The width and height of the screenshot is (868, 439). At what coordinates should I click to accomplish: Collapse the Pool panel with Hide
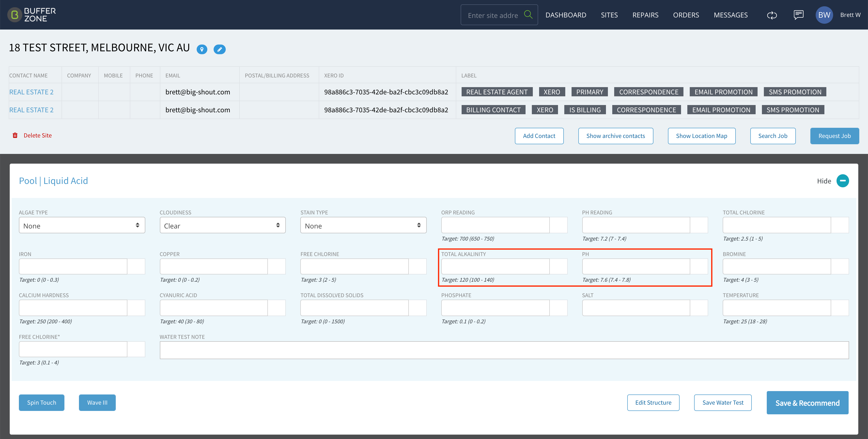click(842, 181)
